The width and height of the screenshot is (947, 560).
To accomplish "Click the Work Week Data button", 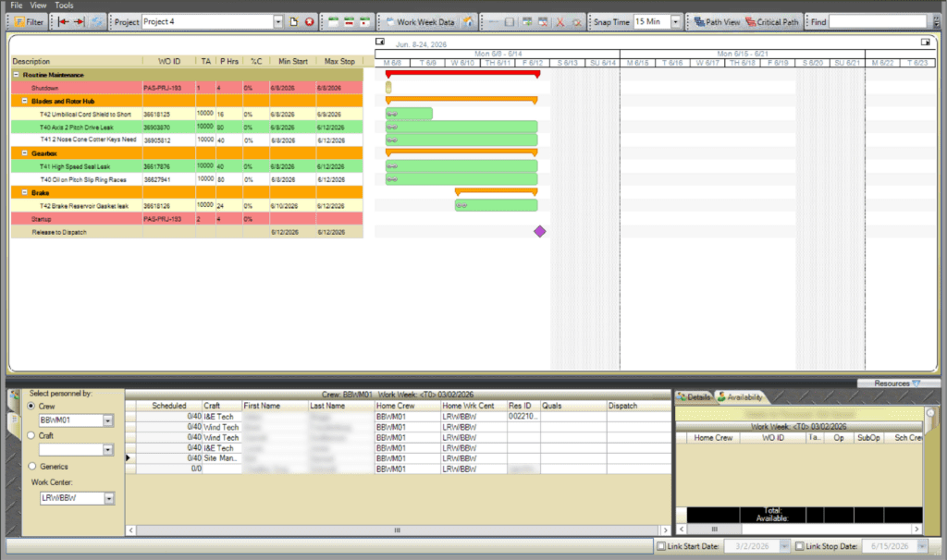I will click(419, 21).
